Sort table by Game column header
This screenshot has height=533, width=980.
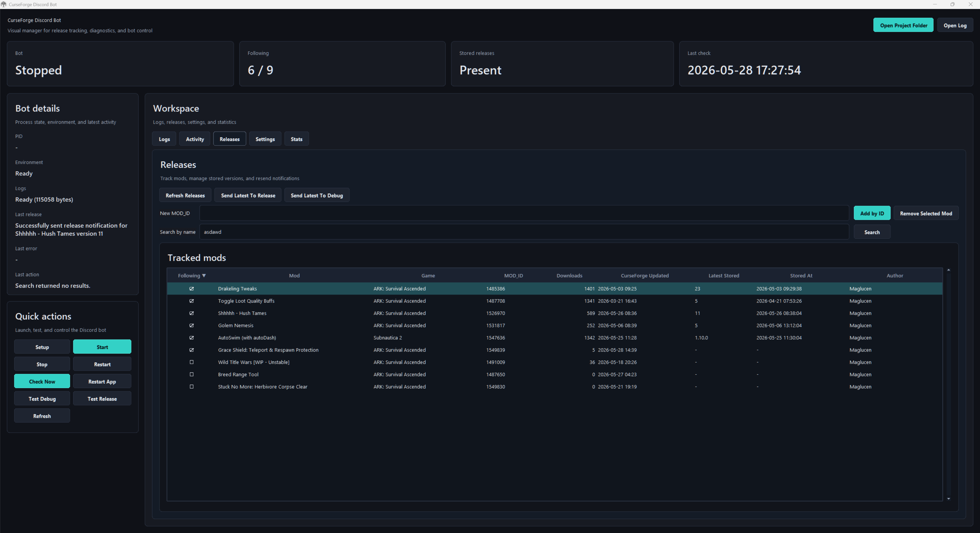(x=428, y=275)
